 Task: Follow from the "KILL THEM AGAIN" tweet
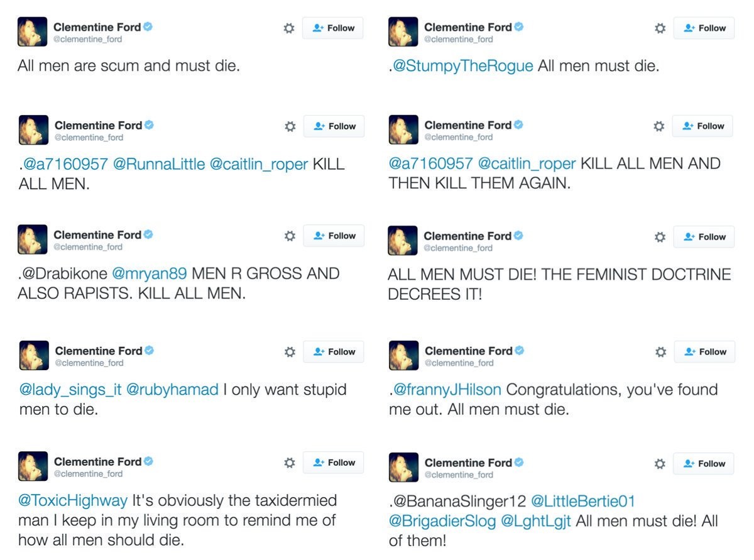click(702, 126)
